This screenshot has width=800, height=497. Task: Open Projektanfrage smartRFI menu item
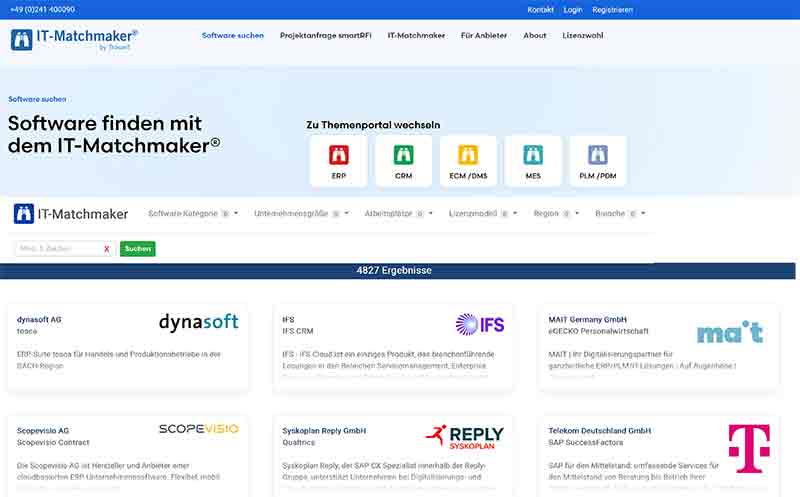pos(326,35)
